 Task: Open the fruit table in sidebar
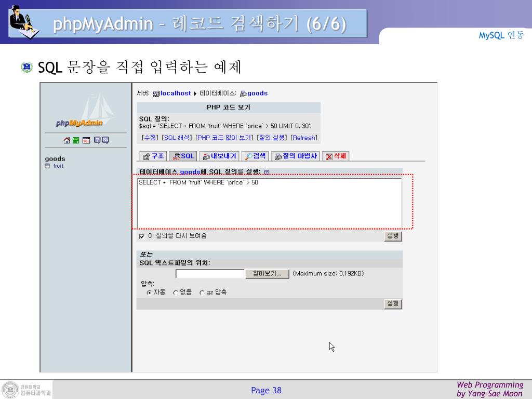[x=58, y=166]
